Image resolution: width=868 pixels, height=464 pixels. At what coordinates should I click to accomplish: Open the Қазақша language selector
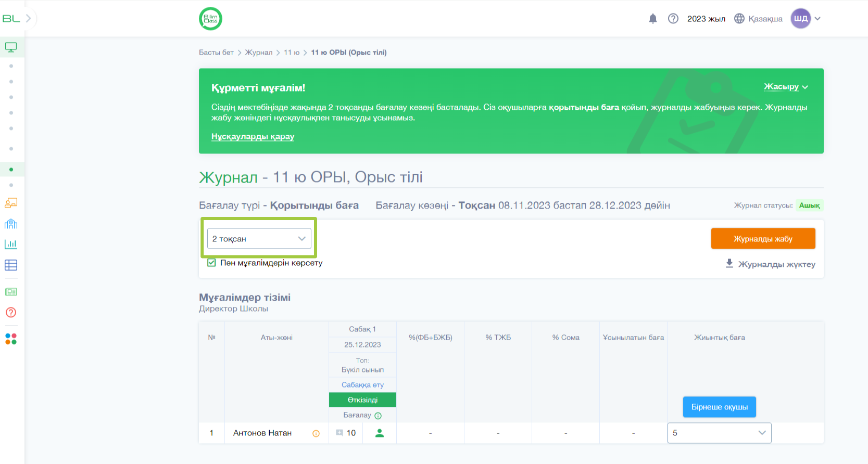(759, 19)
